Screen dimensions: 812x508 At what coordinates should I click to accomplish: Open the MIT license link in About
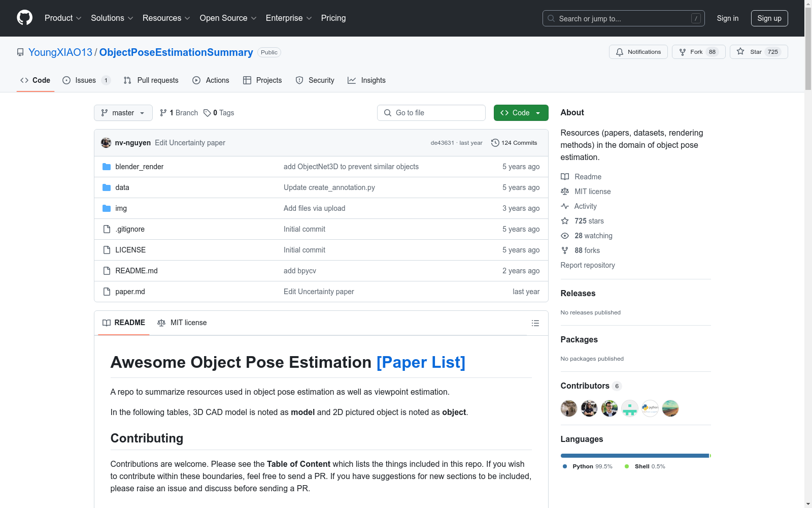pyautogui.click(x=586, y=192)
